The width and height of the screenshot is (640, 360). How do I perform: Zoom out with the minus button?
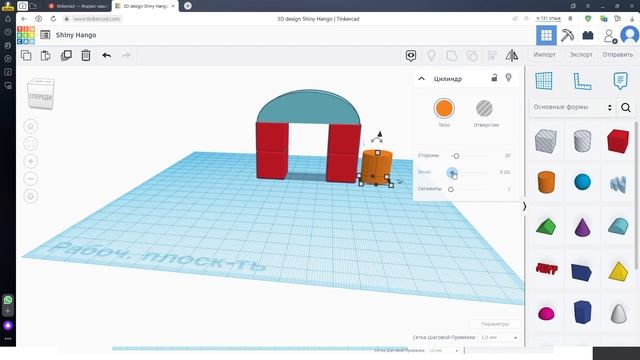click(x=31, y=179)
